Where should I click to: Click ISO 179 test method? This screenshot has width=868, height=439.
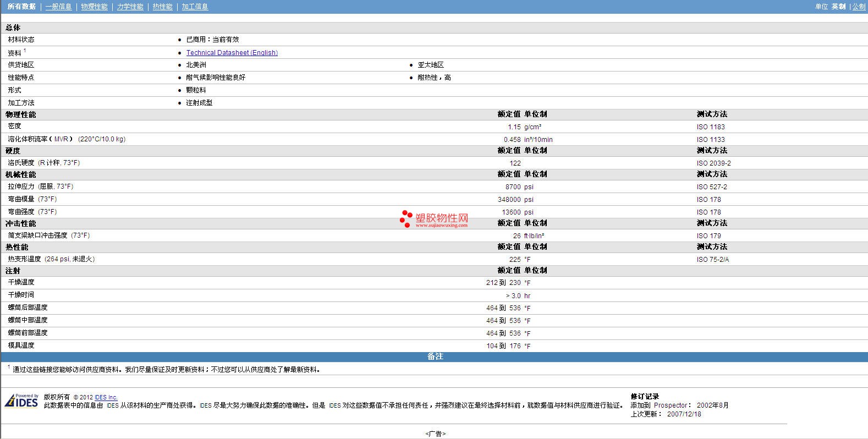click(708, 236)
